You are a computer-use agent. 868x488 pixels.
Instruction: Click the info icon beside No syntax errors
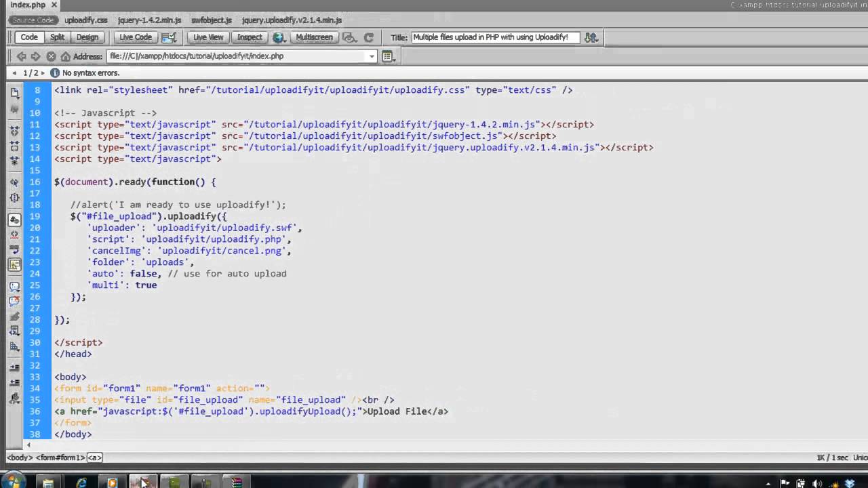(x=54, y=73)
